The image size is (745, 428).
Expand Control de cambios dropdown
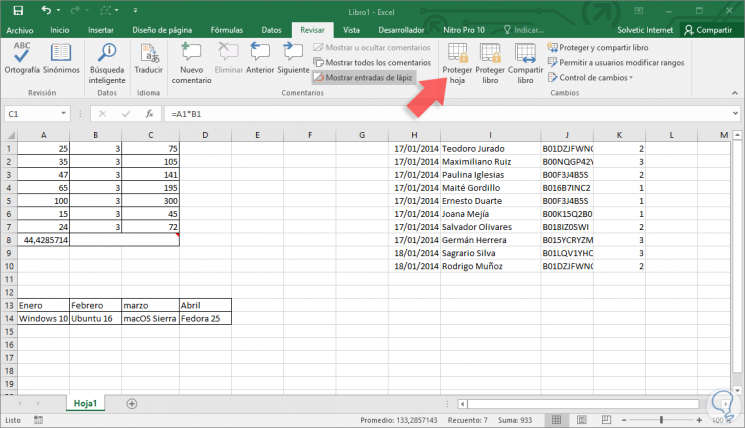coord(590,77)
